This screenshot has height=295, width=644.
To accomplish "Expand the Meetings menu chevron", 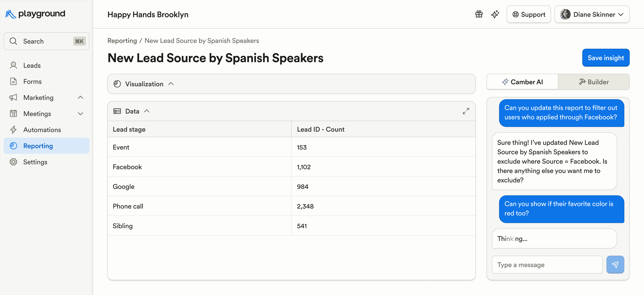I will pyautogui.click(x=80, y=114).
